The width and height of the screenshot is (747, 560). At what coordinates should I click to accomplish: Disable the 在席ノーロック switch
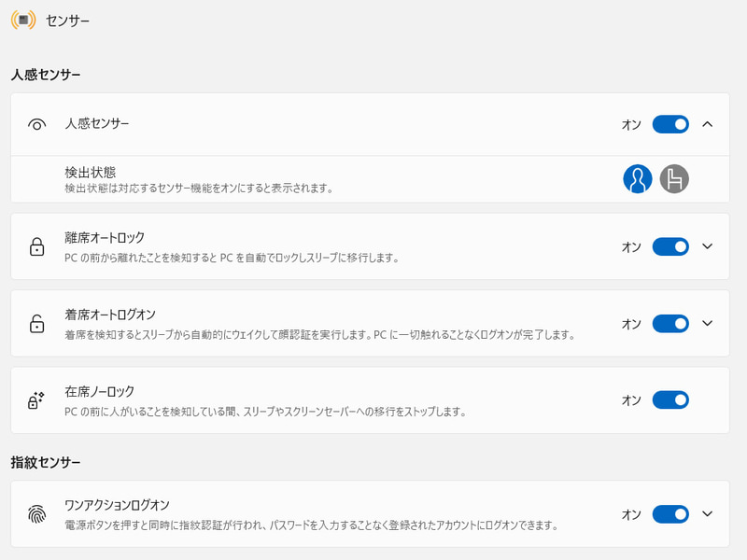pos(669,399)
